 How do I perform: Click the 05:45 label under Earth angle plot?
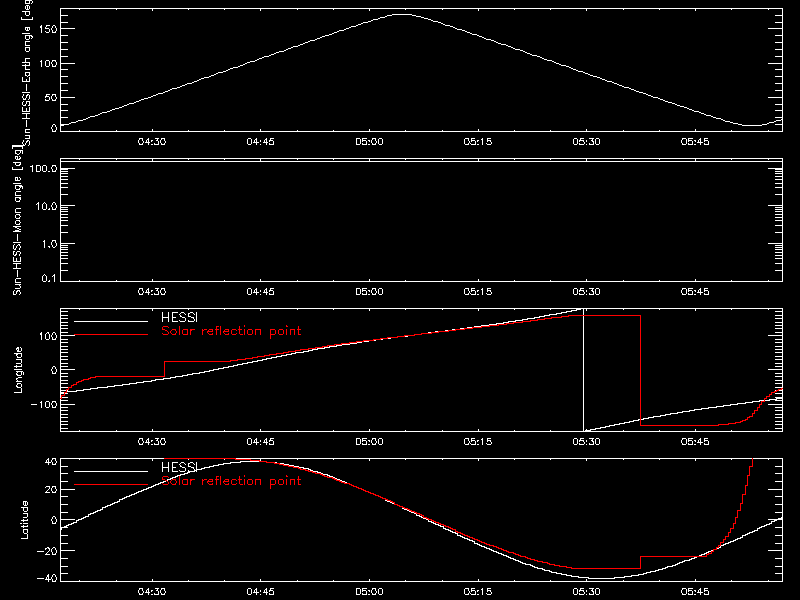coord(695,142)
